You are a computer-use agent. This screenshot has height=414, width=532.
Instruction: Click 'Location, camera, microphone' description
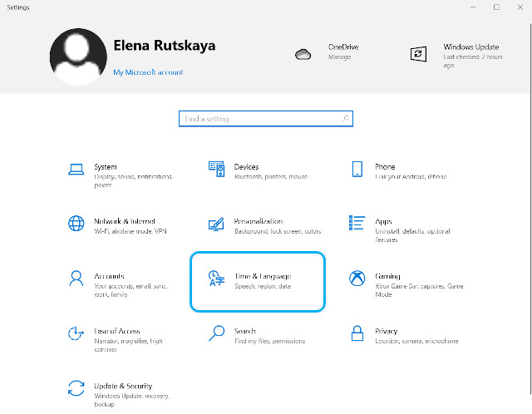pos(416,341)
